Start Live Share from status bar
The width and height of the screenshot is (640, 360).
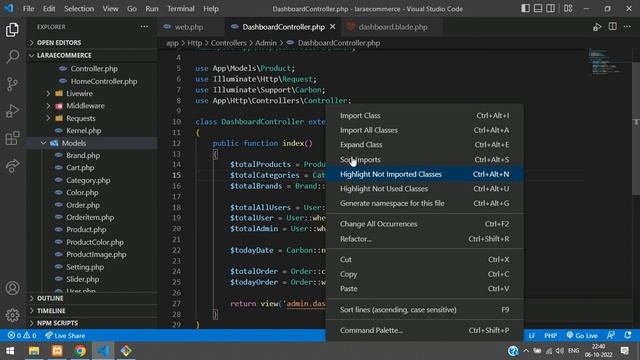click(65, 336)
